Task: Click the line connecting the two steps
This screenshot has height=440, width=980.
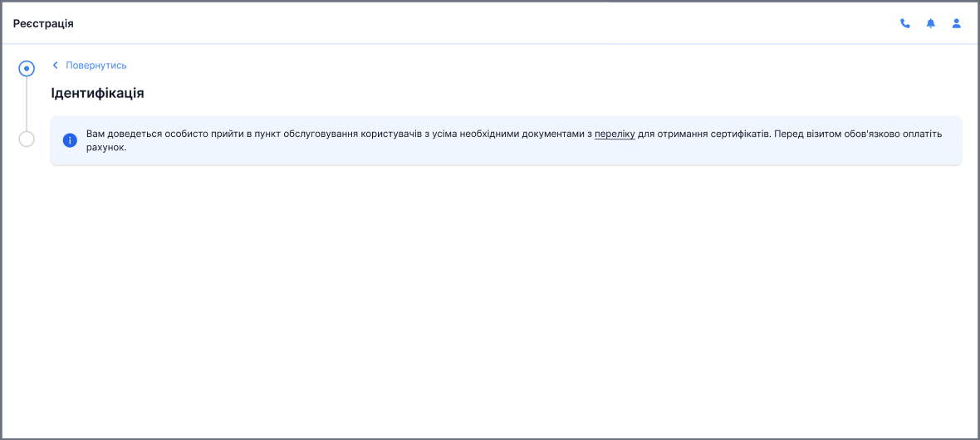Action: coord(27,104)
